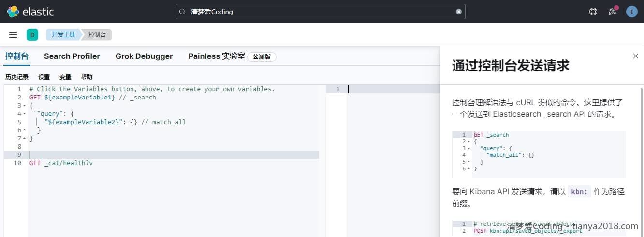
Task: Open 历史记录 history
Action: click(x=17, y=77)
